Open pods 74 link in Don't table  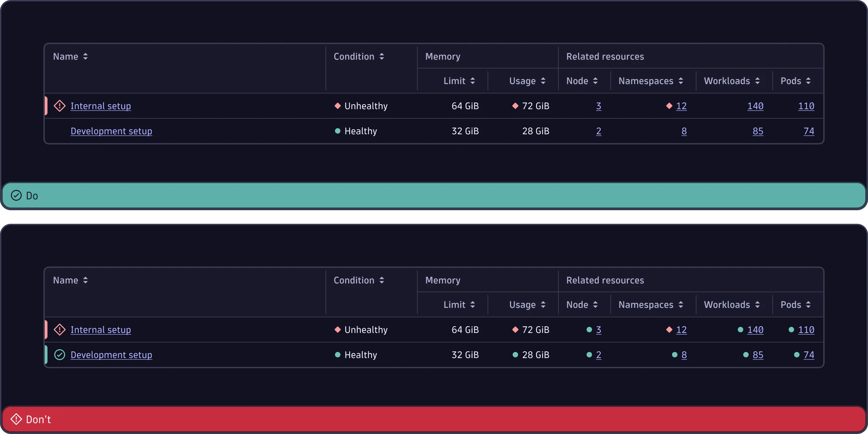809,355
